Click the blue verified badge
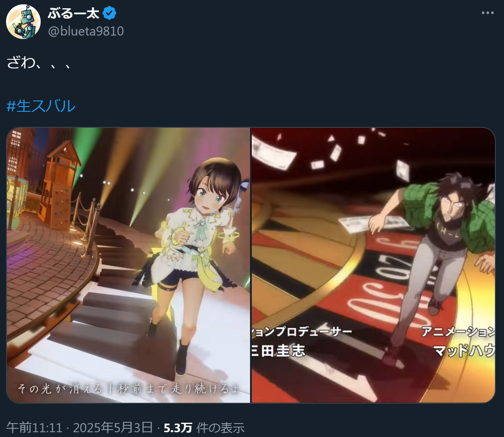 coord(109,13)
